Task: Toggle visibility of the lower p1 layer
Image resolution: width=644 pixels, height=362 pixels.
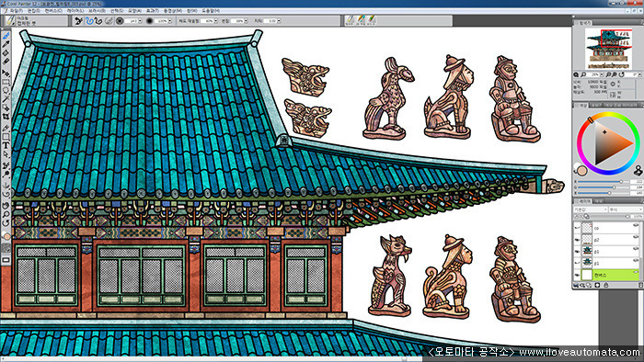Action: click(577, 263)
